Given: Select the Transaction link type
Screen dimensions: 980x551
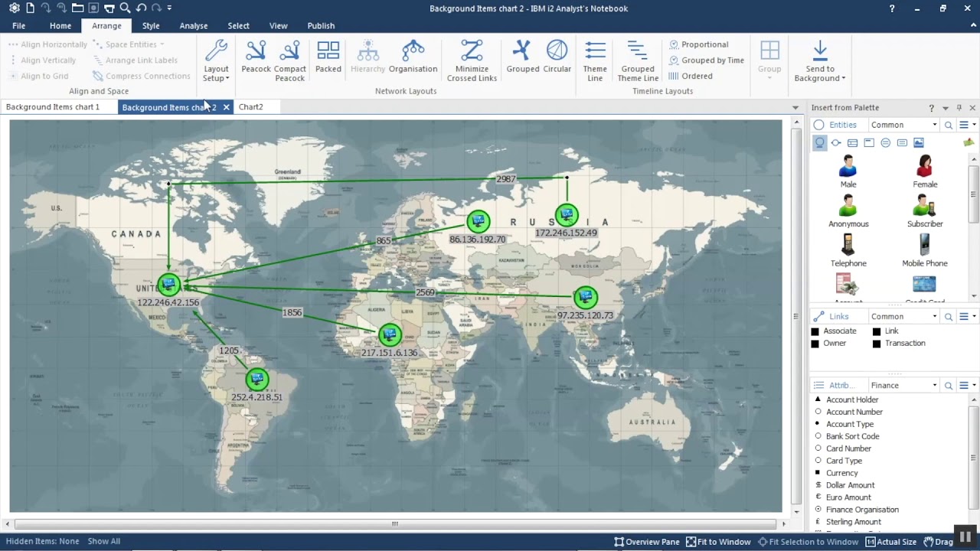Looking at the screenshot, I should 899,344.
